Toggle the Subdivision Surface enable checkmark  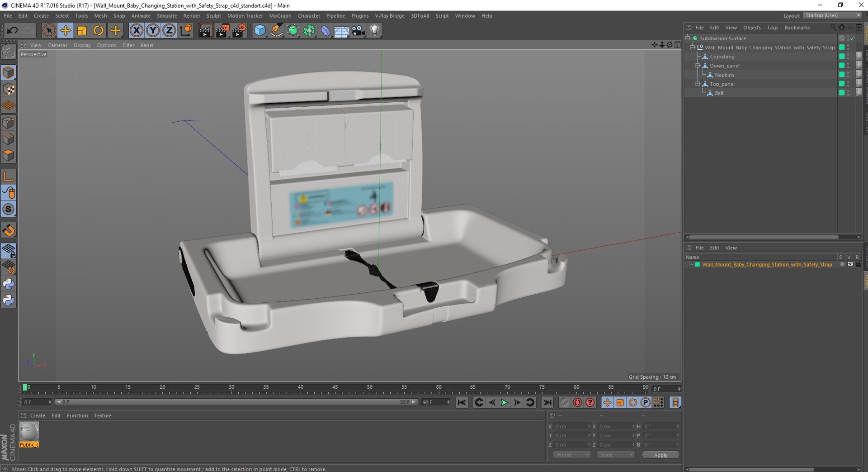(x=852, y=38)
